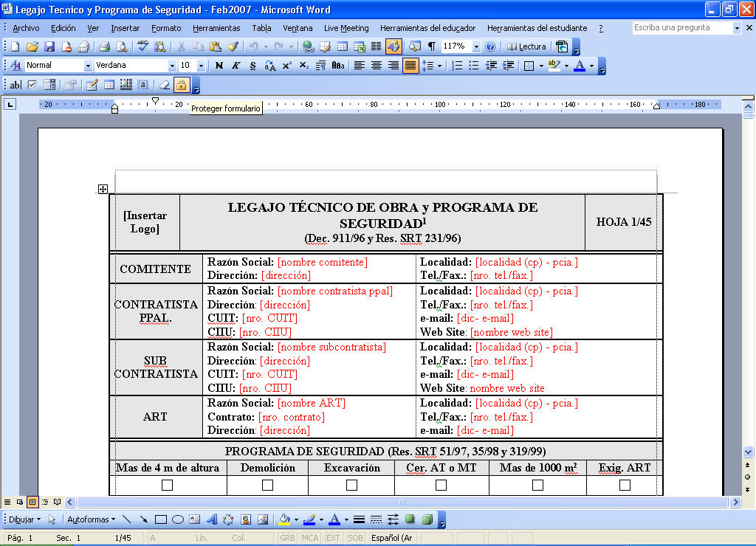
Task: Start a bulleted list
Action: click(x=473, y=66)
